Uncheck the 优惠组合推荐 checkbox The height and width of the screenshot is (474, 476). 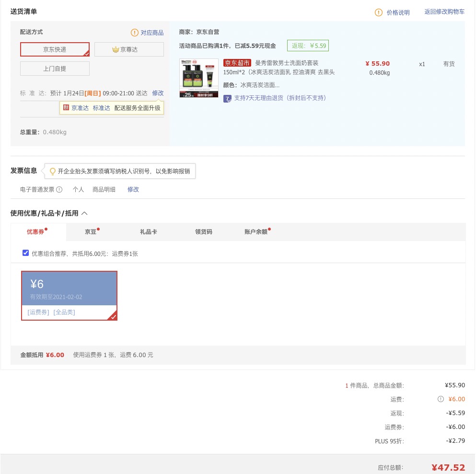point(25,253)
